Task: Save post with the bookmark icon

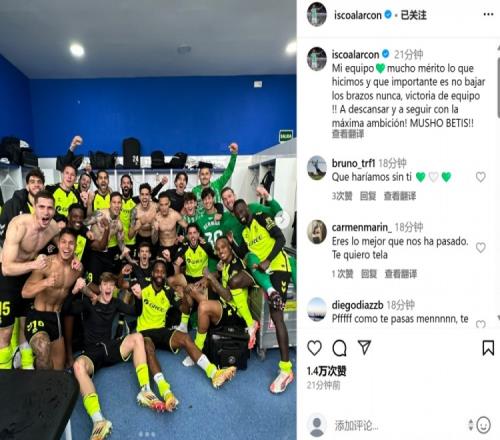Action: pos(488,348)
